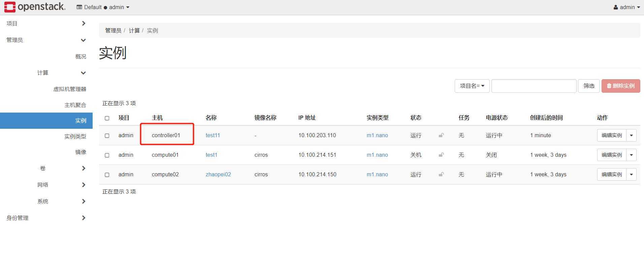Click the 1 minute age cell
The width and height of the screenshot is (644, 271).
tap(541, 135)
